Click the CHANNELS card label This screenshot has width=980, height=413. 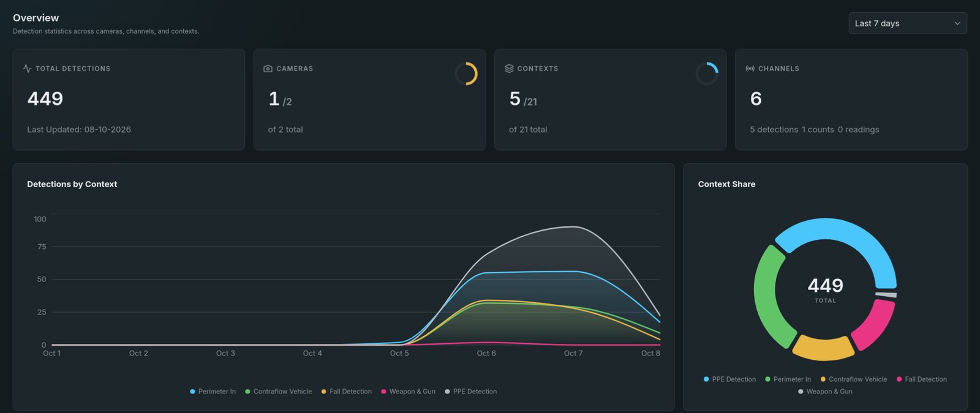point(778,69)
